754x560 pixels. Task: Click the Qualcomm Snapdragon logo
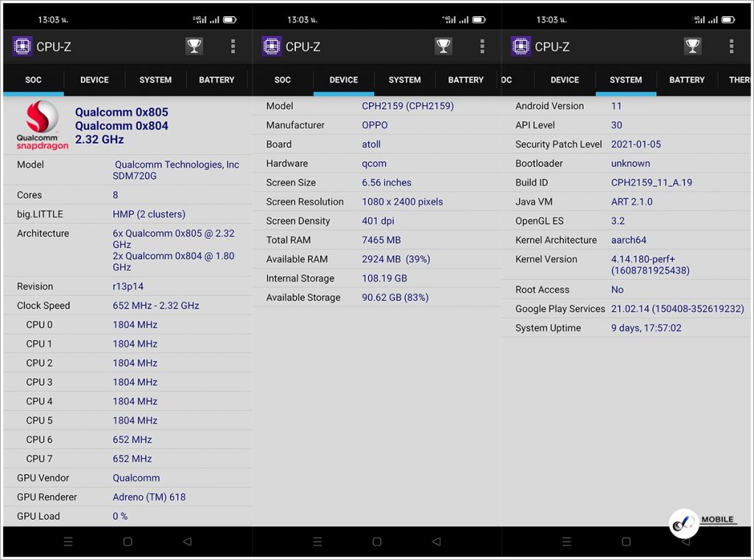[43, 125]
